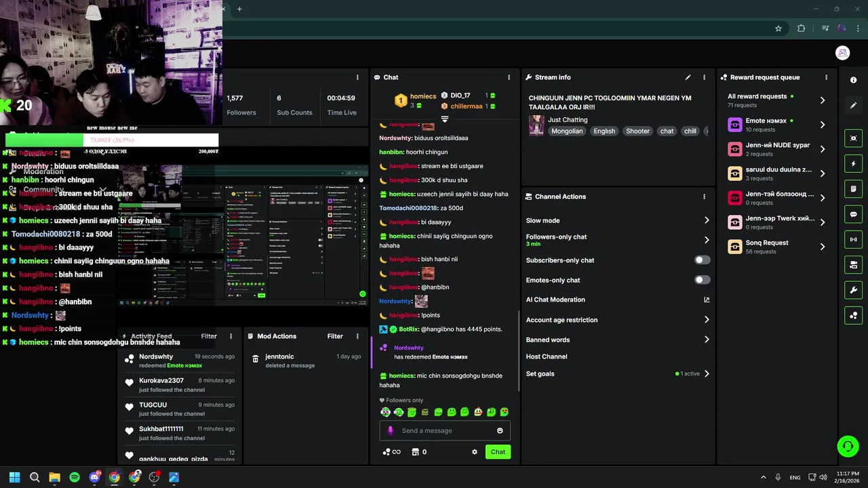868x488 pixels.
Task: Expand Banned words settings
Action: 707,340
